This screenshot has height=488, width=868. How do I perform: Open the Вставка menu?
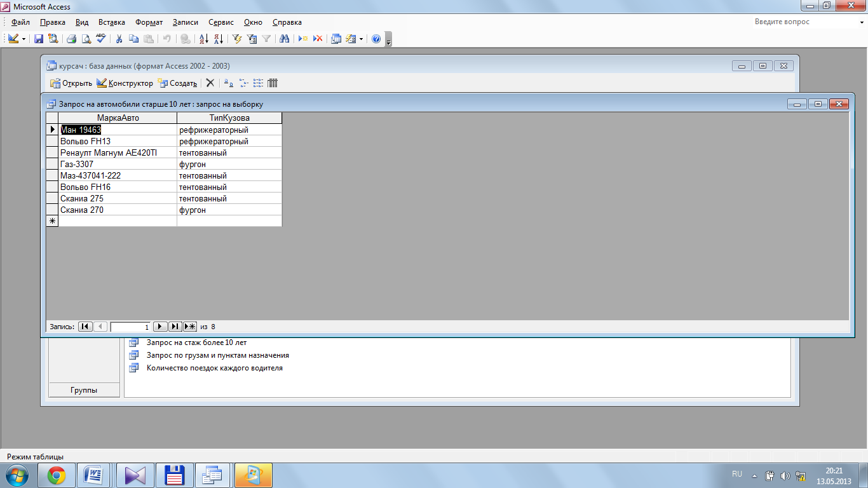[112, 22]
